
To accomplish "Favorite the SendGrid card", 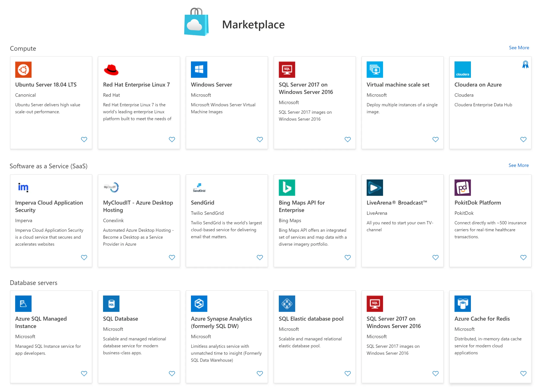I will click(260, 257).
